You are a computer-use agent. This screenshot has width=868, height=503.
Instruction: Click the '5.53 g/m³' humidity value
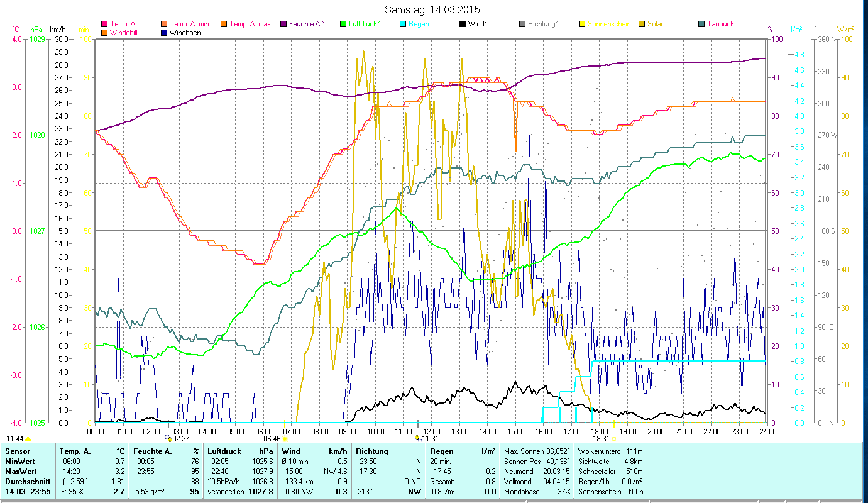(x=150, y=491)
